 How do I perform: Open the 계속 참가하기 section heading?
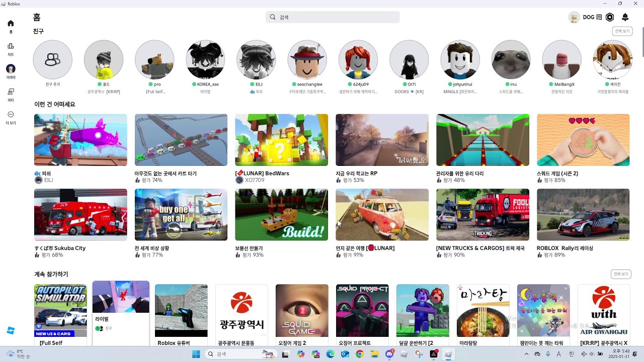click(x=51, y=274)
